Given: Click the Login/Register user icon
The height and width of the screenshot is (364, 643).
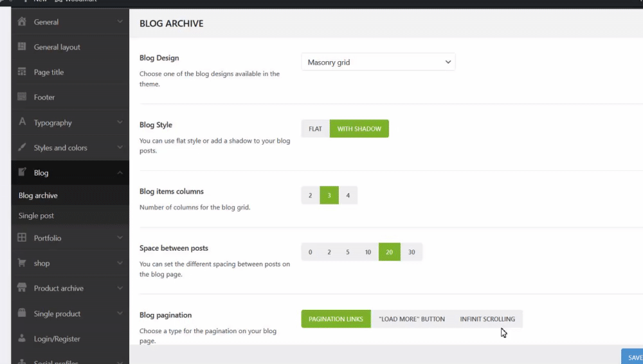Looking at the screenshot, I should (x=22, y=338).
